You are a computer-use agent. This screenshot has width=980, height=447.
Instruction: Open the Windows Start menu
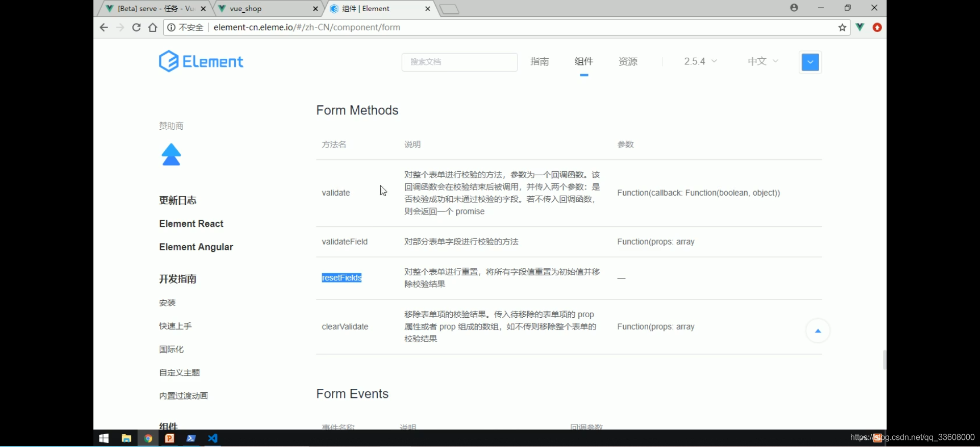[x=104, y=438]
